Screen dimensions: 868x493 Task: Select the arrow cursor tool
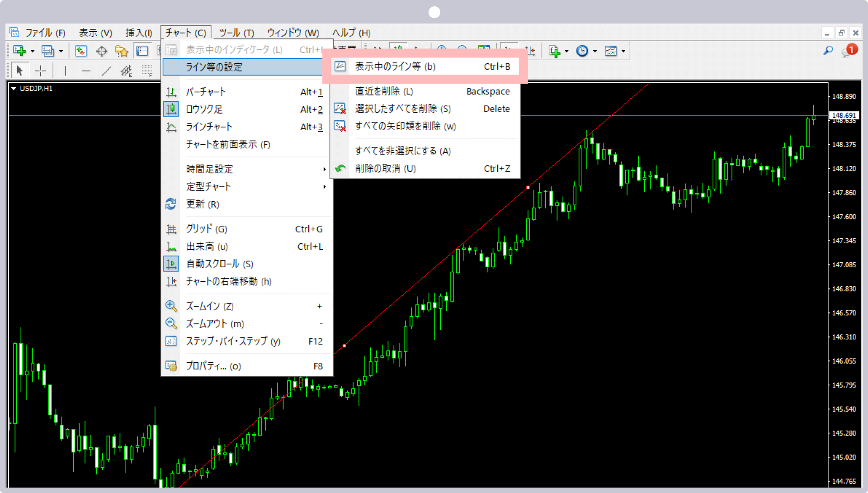coord(19,71)
